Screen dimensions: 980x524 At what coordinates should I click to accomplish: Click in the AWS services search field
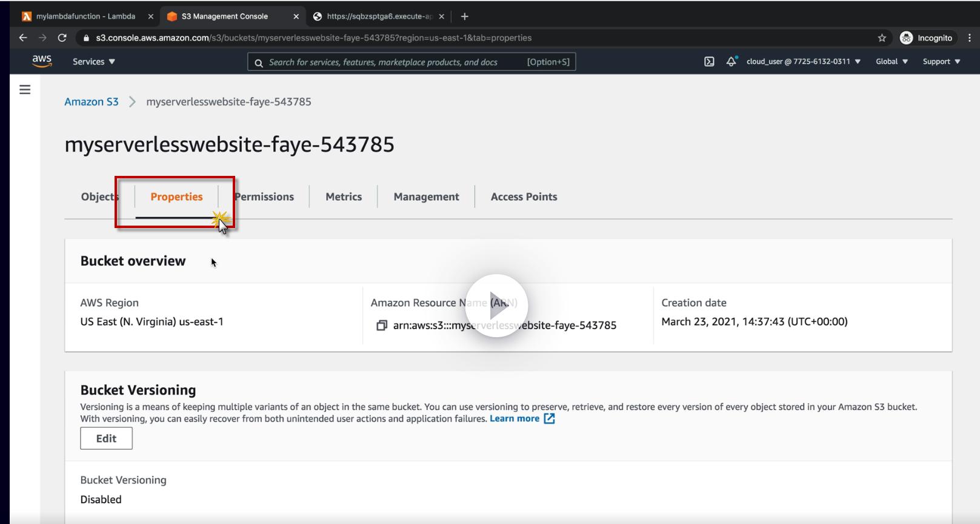point(412,62)
